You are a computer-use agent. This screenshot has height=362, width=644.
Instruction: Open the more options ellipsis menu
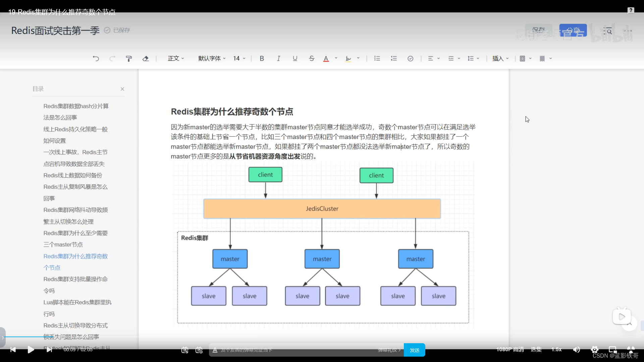[628, 31]
